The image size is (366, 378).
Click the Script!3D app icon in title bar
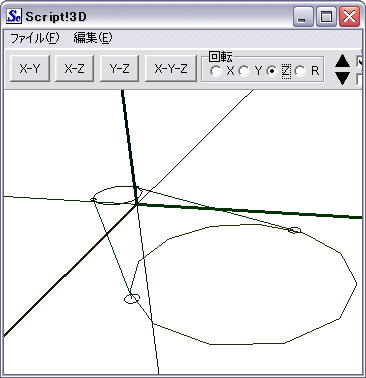coord(14,16)
